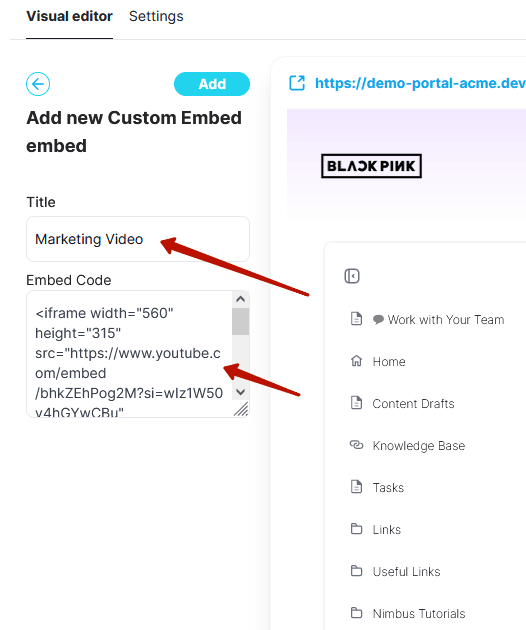
Task: Click the page icon next to Work with Your Team
Action: coord(356,319)
